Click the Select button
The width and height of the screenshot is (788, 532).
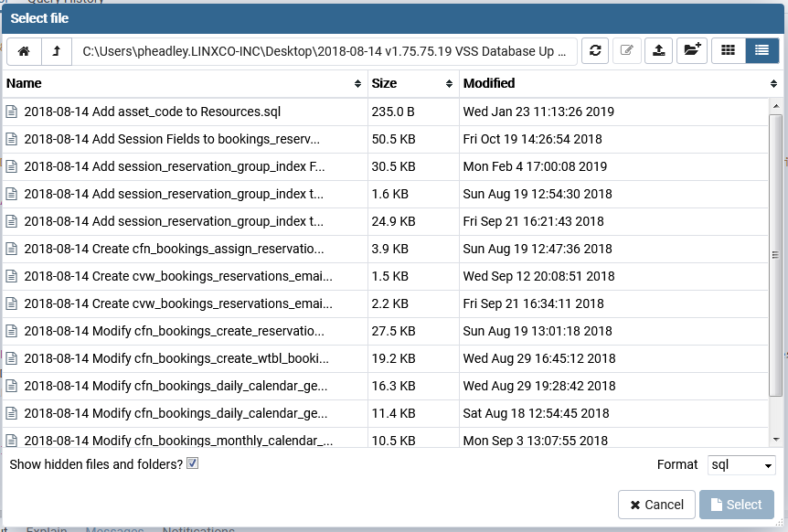736,505
